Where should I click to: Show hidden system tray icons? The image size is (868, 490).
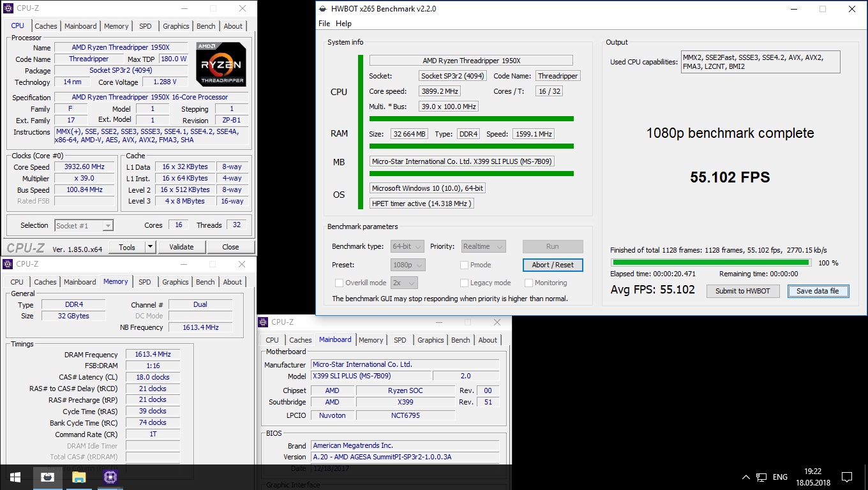[745, 477]
